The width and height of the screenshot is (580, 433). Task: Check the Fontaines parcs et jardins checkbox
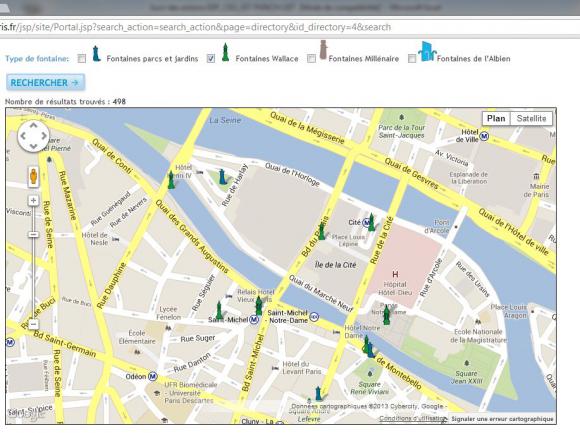click(82, 58)
